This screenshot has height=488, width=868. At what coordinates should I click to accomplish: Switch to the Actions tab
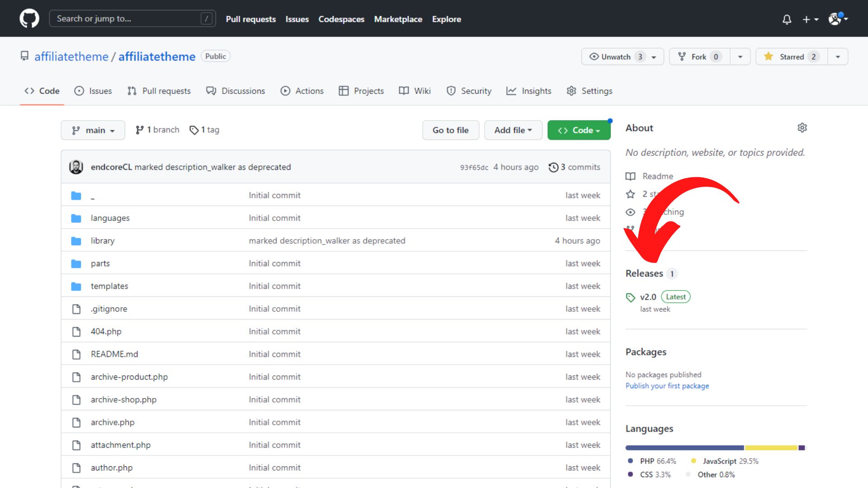(x=302, y=91)
